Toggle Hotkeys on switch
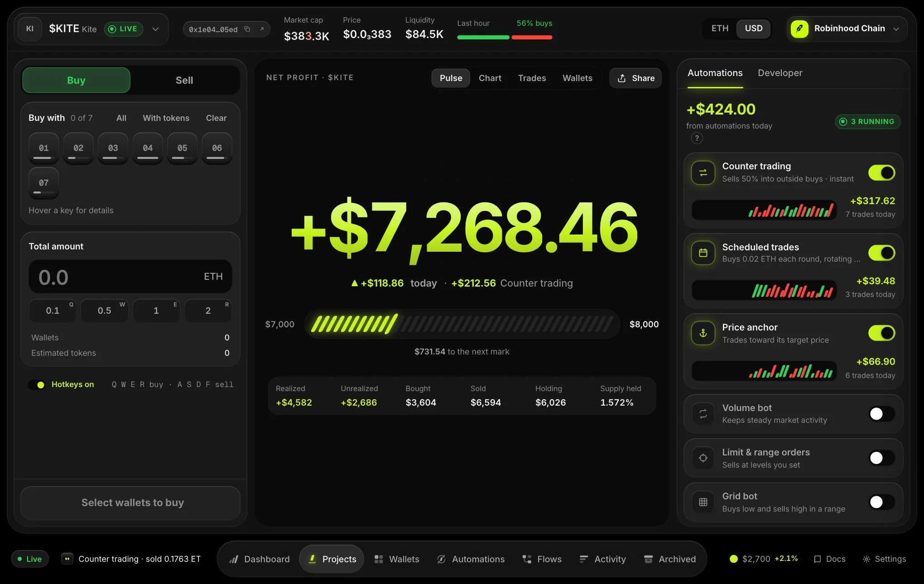924x584 pixels. [37, 384]
